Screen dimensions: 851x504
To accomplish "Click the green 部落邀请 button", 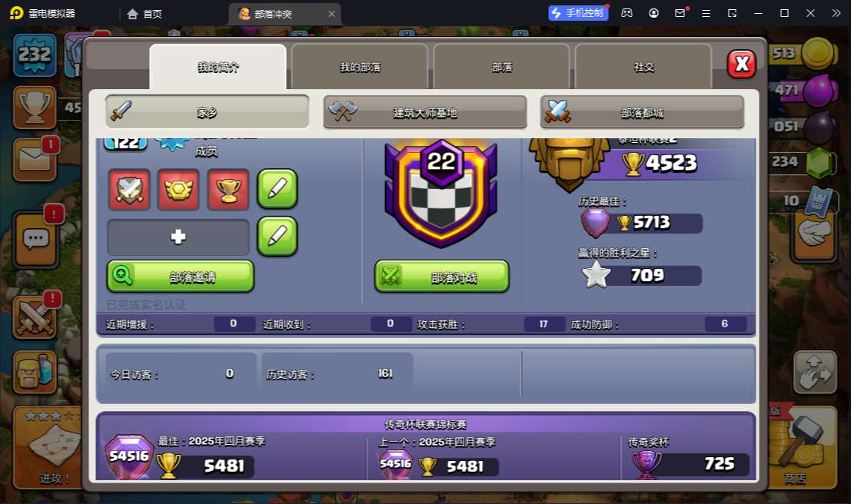I will [180, 276].
